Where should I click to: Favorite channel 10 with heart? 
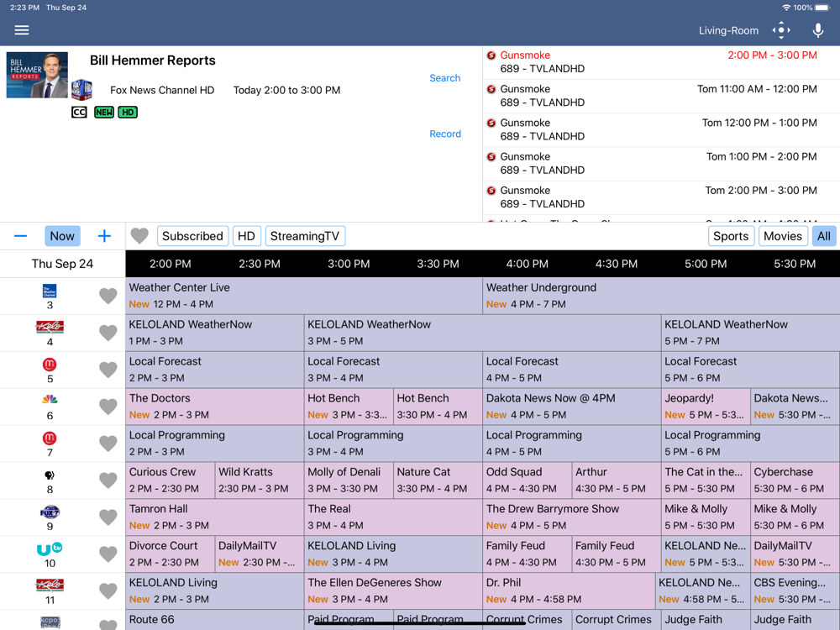(x=108, y=554)
